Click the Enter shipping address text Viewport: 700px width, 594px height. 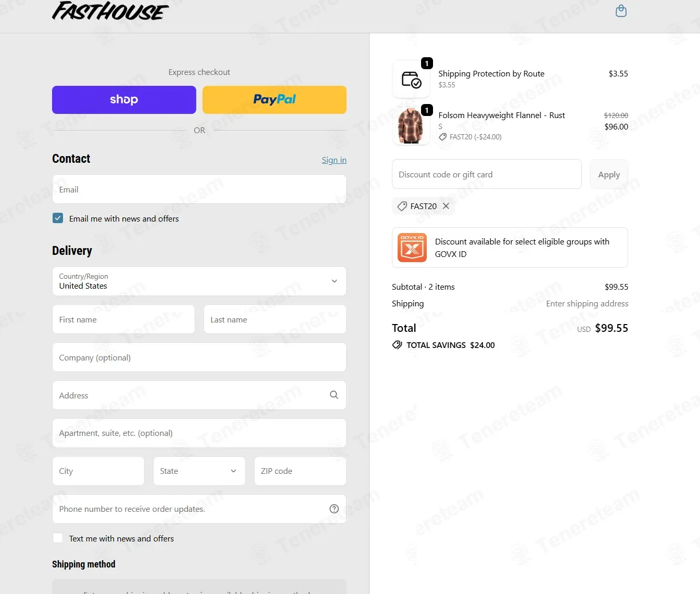click(587, 304)
